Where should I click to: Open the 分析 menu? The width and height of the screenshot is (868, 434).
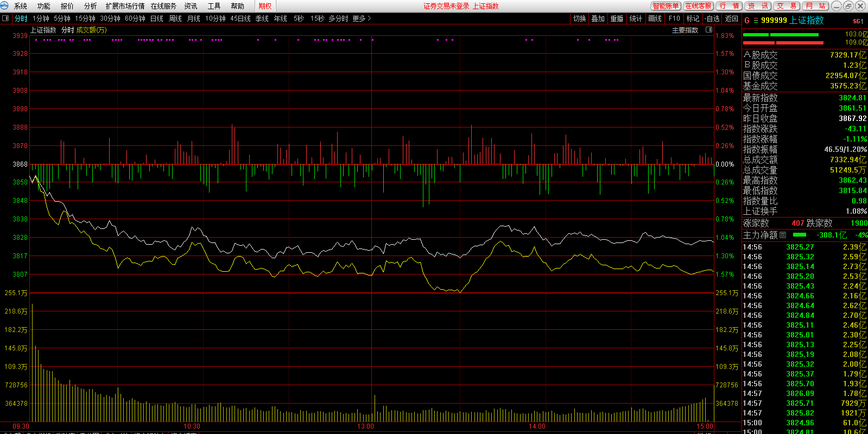pos(90,6)
